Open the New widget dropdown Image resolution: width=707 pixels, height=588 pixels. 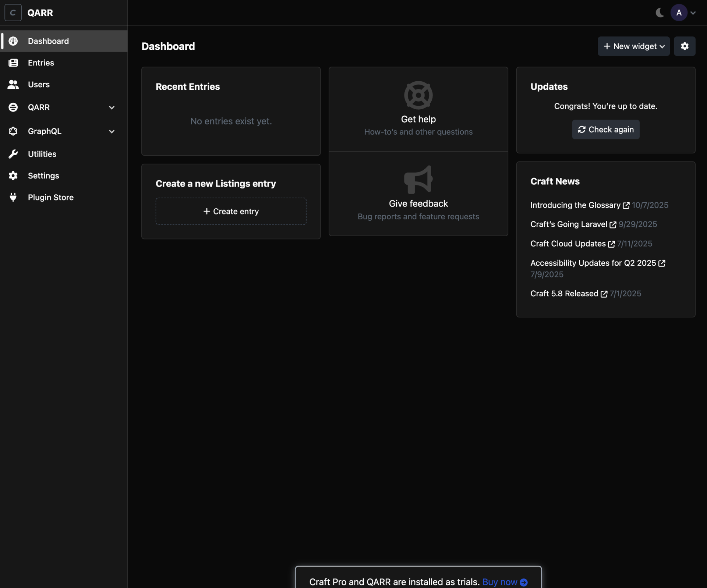click(633, 46)
